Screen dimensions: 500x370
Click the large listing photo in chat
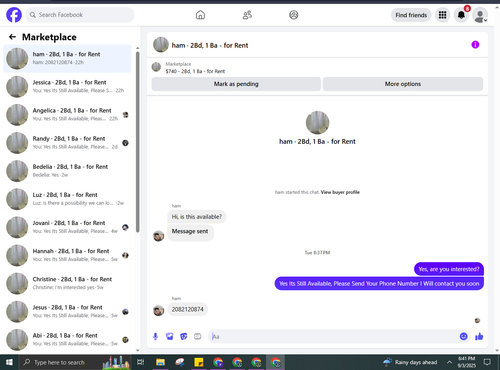coord(317,123)
